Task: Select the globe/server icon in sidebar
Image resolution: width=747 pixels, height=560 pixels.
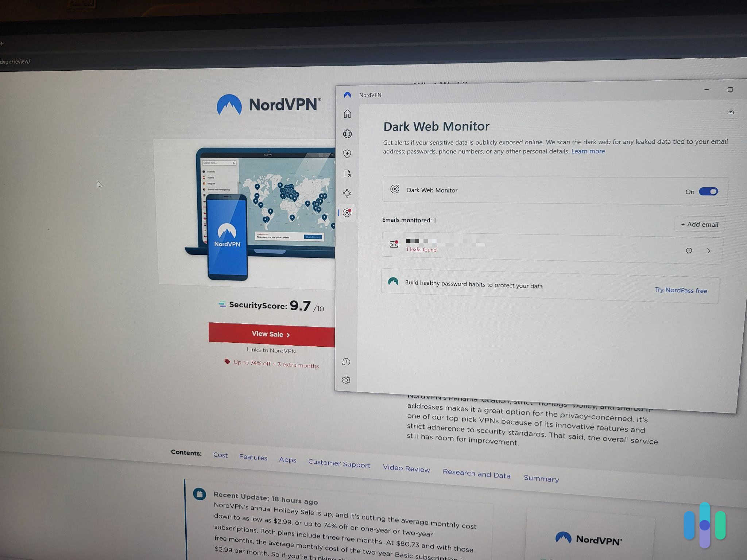Action: pyautogui.click(x=347, y=133)
